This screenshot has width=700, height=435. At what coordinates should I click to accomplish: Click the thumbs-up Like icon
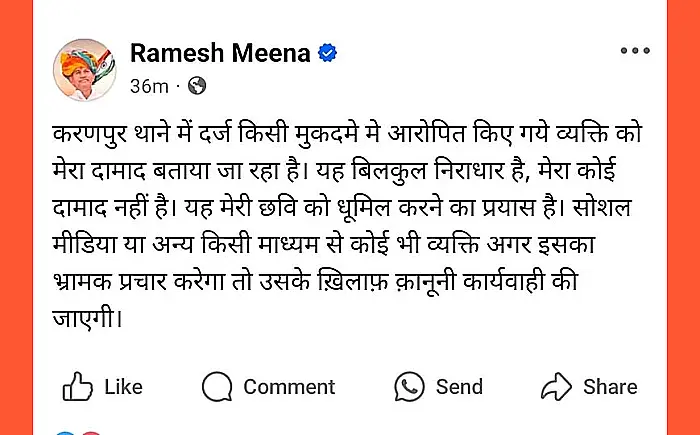[78, 386]
